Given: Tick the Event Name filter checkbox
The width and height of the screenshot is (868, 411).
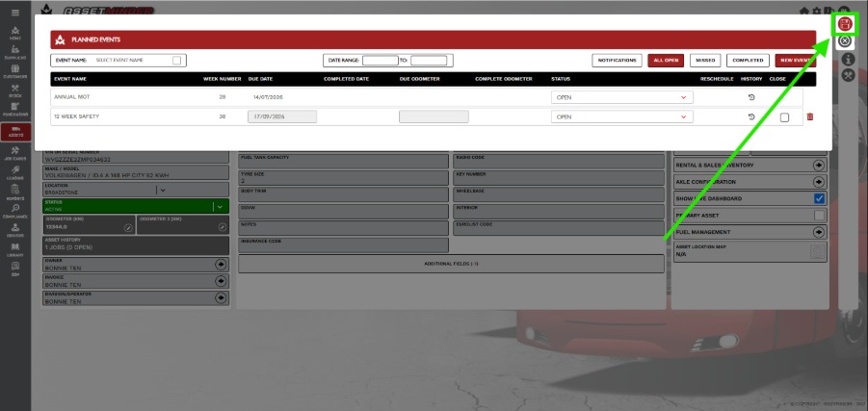Looking at the screenshot, I should click(176, 61).
